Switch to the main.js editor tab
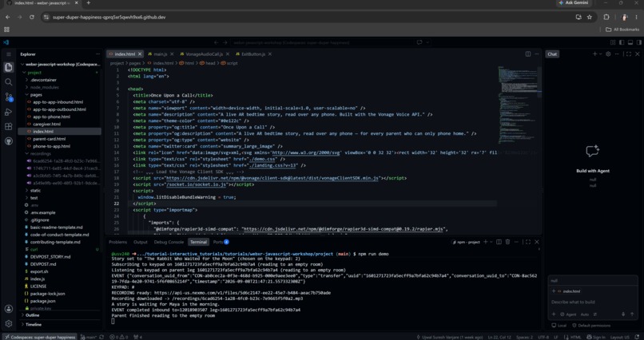Viewport: 644px width, 340px height. click(161, 54)
